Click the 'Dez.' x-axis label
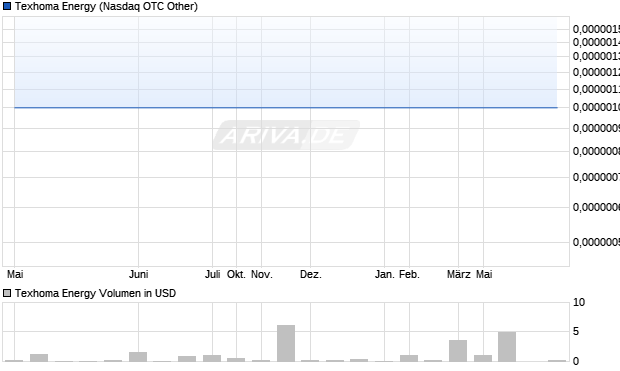 click(311, 274)
